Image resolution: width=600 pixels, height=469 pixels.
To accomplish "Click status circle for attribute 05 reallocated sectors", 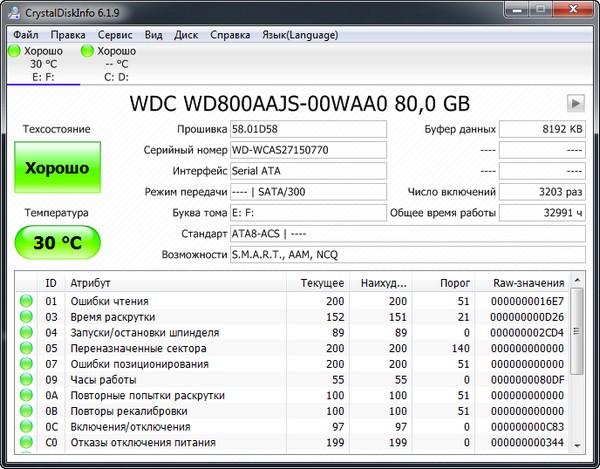I will (x=26, y=349).
